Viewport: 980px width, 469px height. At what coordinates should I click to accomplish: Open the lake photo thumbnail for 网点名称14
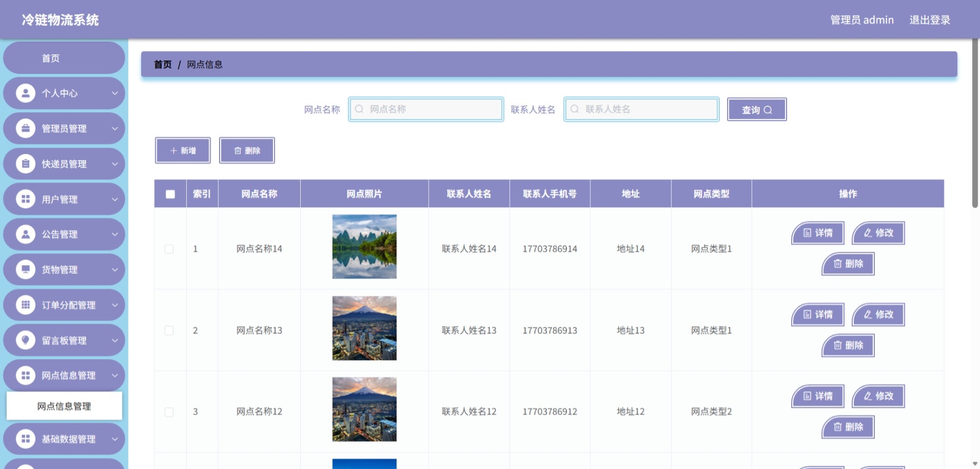click(x=364, y=247)
